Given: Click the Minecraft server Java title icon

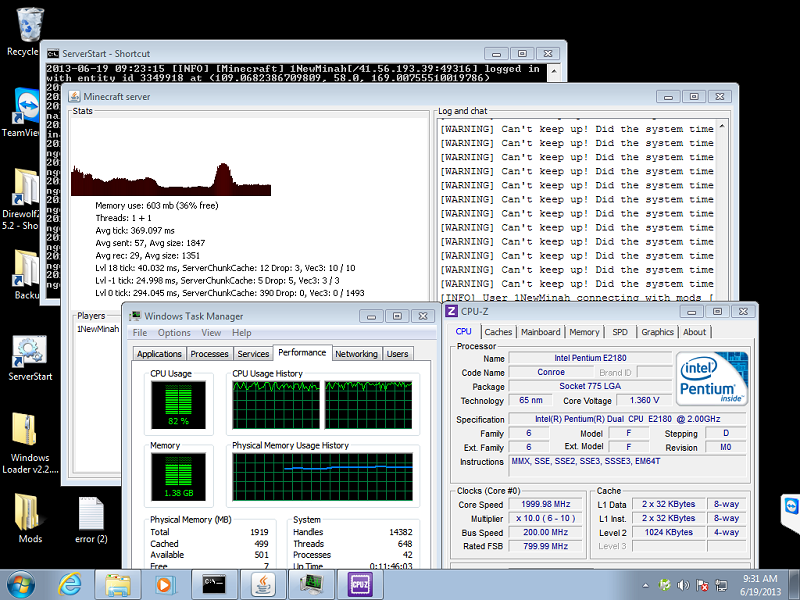Looking at the screenshot, I should tap(74, 96).
